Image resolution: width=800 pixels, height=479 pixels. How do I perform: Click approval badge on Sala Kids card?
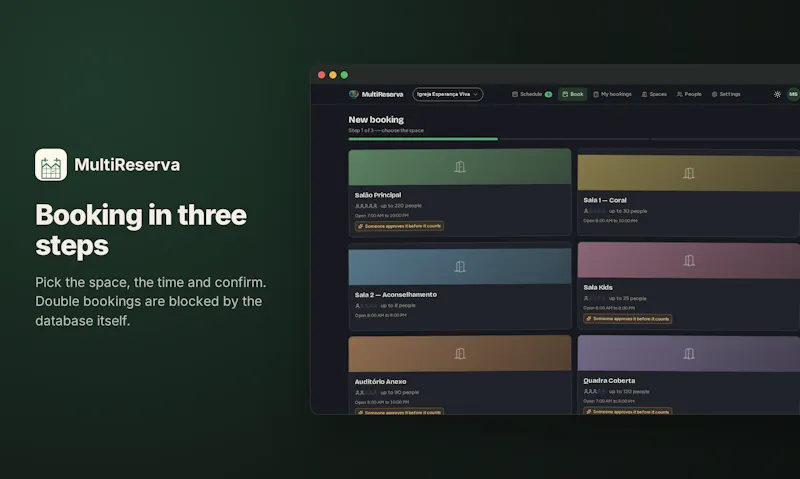tap(628, 319)
